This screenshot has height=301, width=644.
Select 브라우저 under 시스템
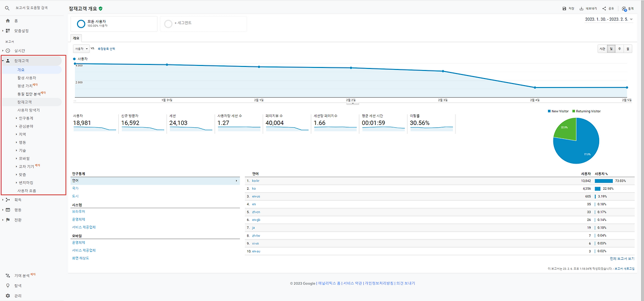pyautogui.click(x=78, y=212)
